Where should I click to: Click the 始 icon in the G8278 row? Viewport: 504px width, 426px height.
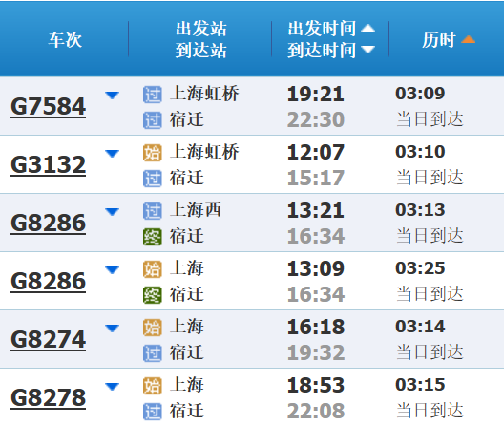(153, 386)
